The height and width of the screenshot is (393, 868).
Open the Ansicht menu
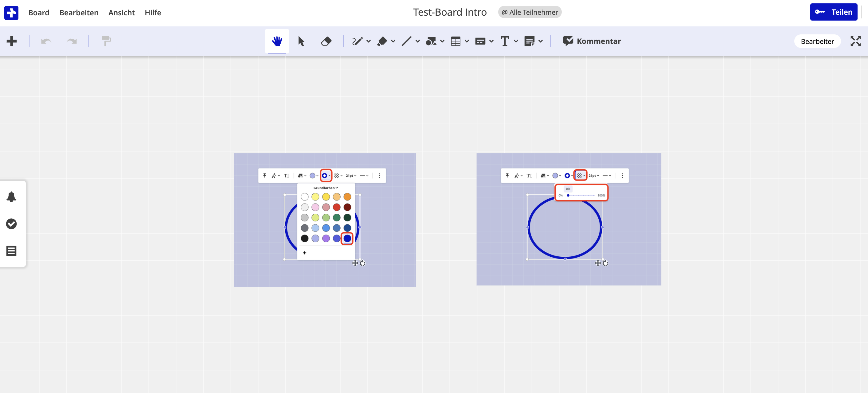(x=121, y=13)
